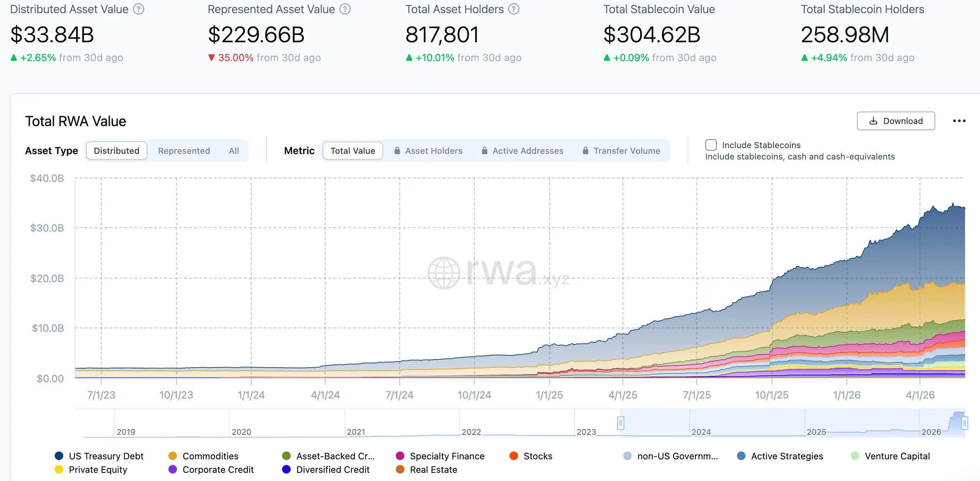The height and width of the screenshot is (481, 980).
Task: Click the lock icon beside Active Addresses
Action: (485, 151)
